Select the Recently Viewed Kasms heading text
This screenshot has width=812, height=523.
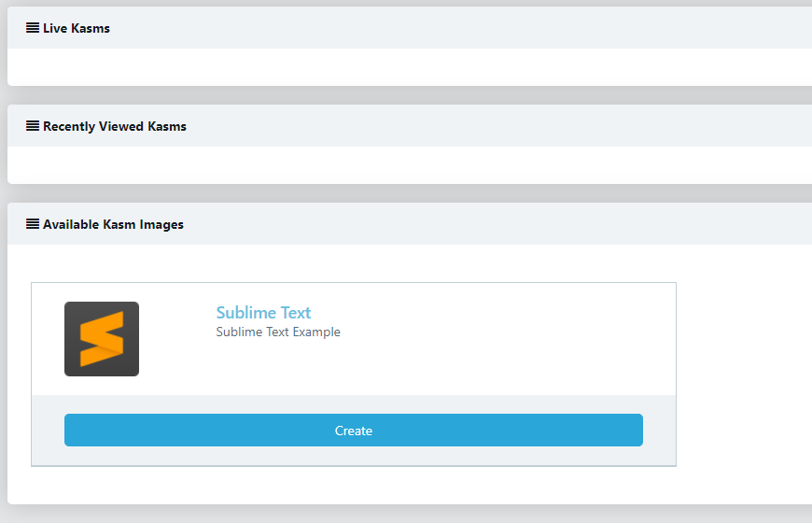[x=115, y=126]
